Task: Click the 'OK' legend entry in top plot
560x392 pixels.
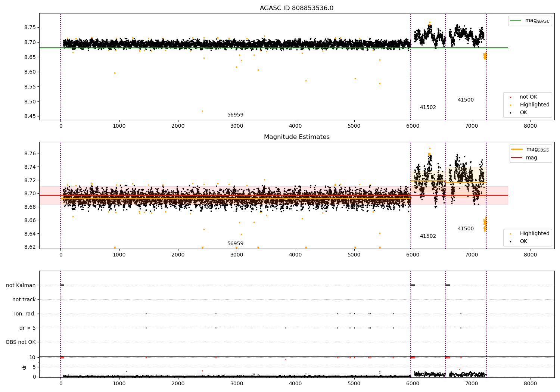Action: click(523, 113)
